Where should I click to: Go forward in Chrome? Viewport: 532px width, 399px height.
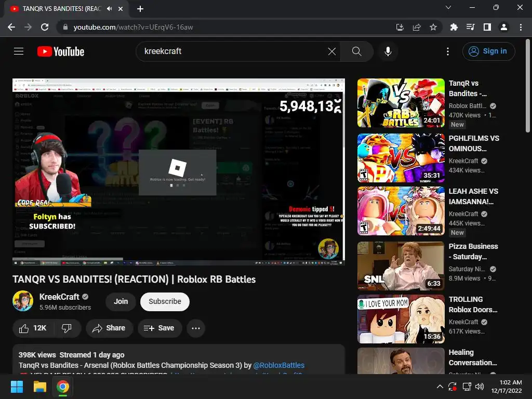coord(28,27)
